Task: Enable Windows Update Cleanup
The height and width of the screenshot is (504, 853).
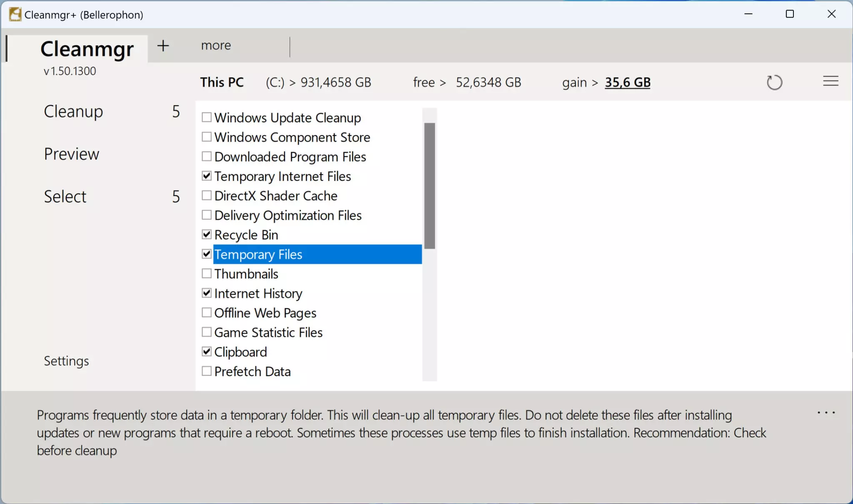Action: pos(207,117)
